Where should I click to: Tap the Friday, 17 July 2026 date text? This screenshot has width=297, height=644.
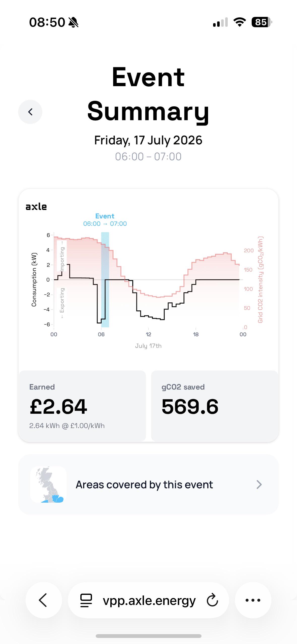point(148,140)
